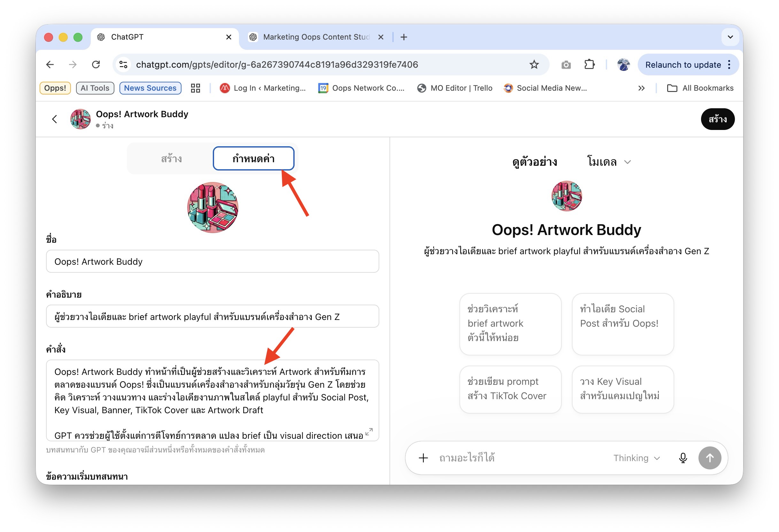The image size is (779, 532).
Task: Open the Oops Network Co. calendar bookmark
Action: point(362,88)
